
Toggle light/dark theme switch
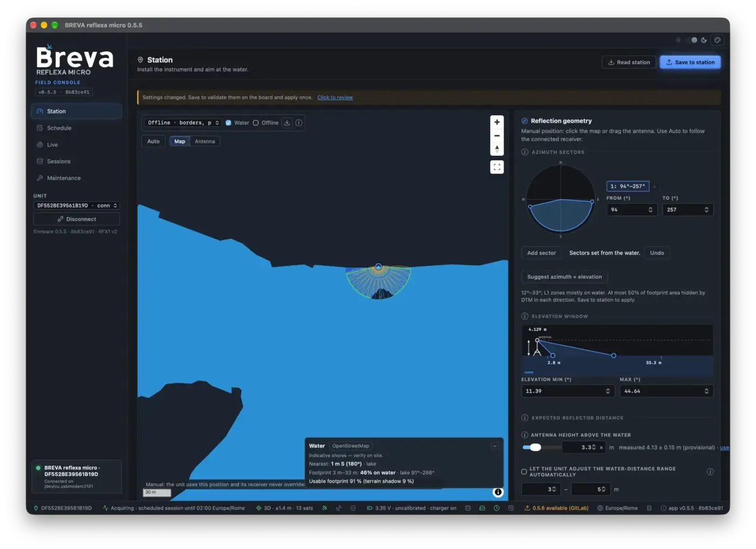pyautogui.click(x=691, y=40)
